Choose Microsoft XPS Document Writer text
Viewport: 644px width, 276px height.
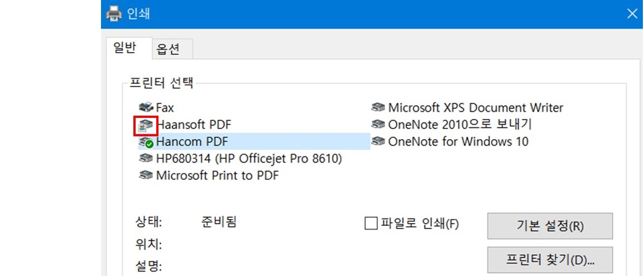[475, 108]
